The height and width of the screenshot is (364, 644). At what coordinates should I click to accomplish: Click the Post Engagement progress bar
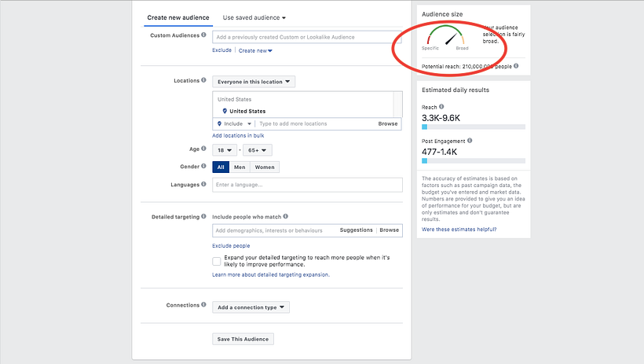[473, 161]
